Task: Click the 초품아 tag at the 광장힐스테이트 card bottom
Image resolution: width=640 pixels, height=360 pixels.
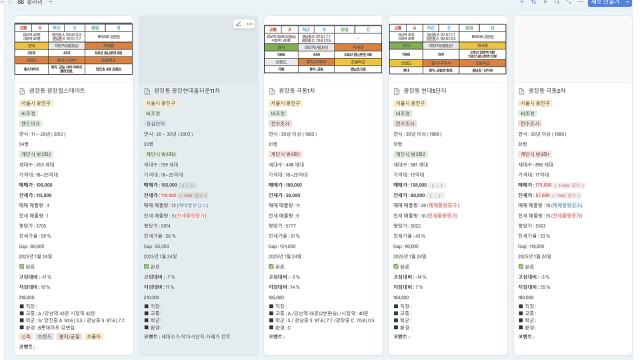Action: (93, 336)
